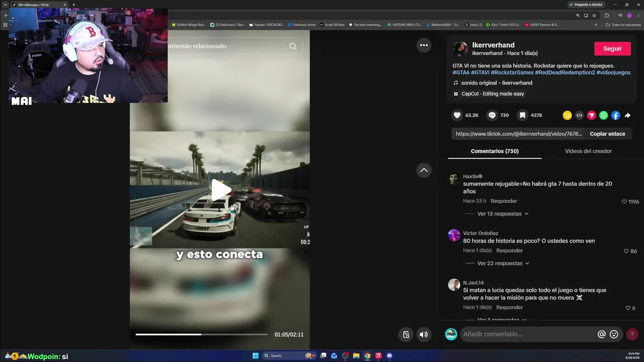The image size is (644, 362).
Task: Seek on the video progress bar
Action: point(201,334)
